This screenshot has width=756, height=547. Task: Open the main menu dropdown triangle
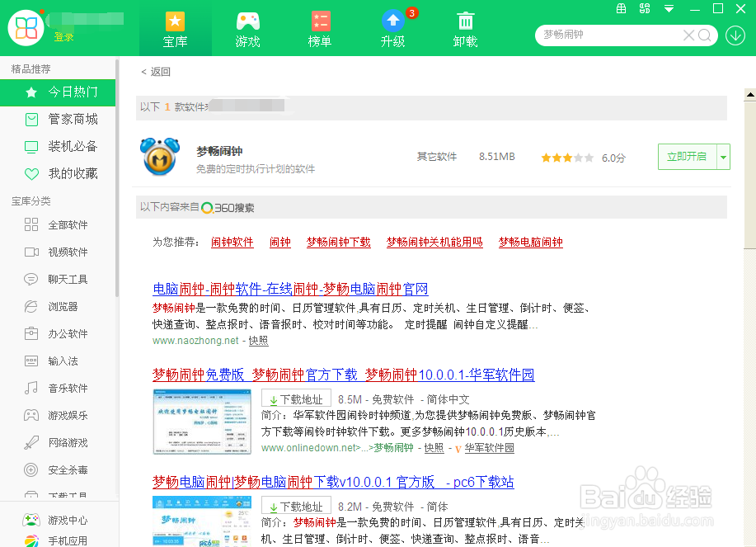coord(669,9)
